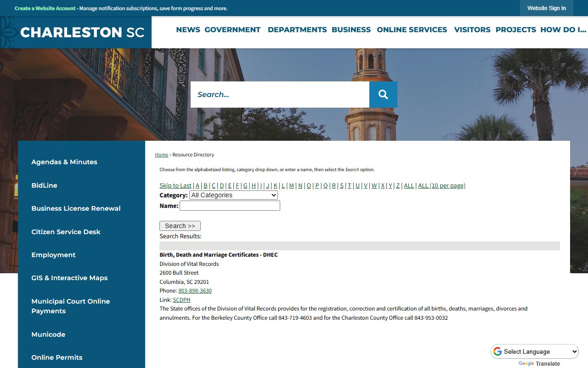Open GIS & Interactive Maps link

click(69, 278)
